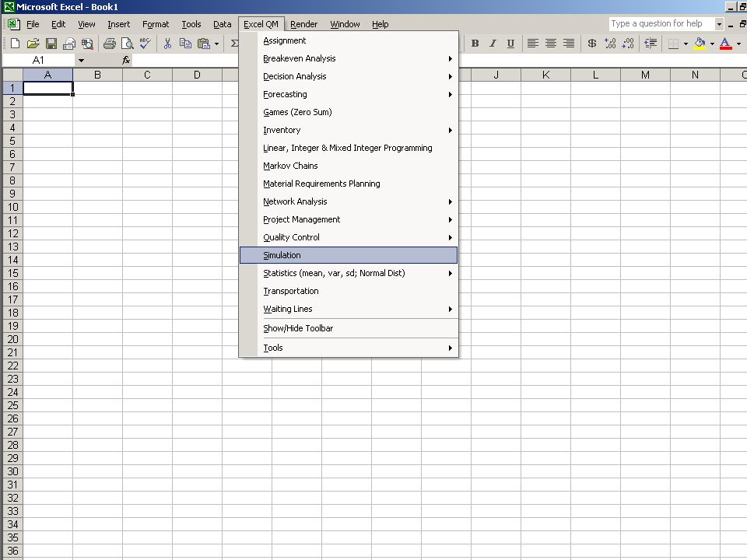Screen dimensions: 747x560
Task: Select column K header
Action: point(545,75)
